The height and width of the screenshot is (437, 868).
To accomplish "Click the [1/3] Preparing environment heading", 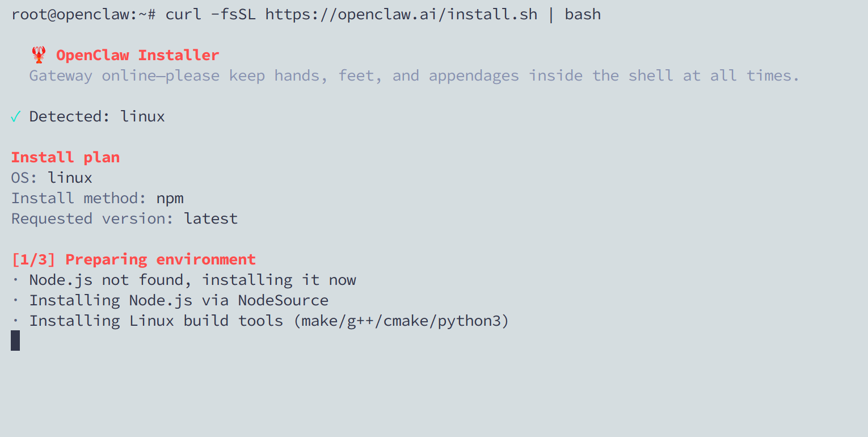I will coord(133,259).
